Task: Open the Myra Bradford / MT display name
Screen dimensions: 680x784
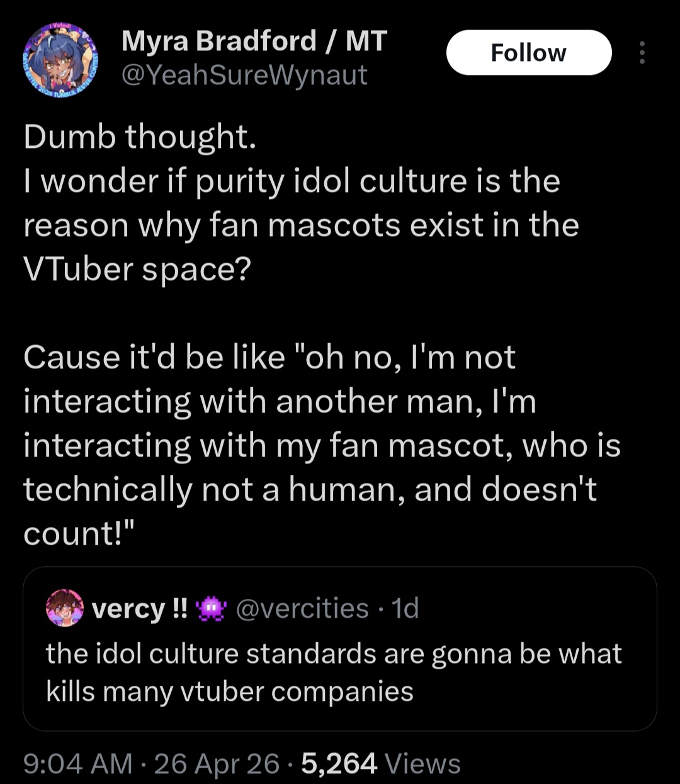Action: point(254,42)
